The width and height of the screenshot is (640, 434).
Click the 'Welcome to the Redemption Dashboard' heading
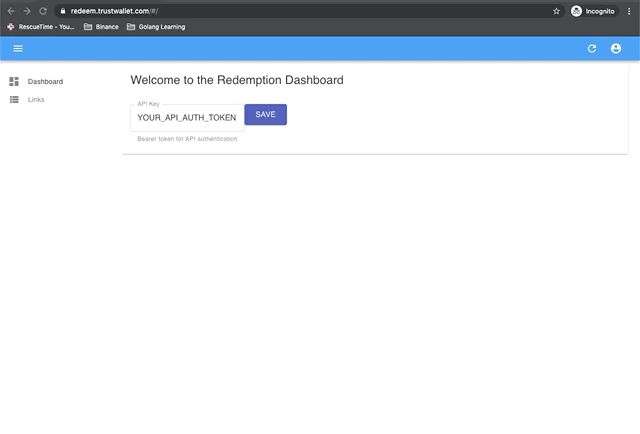tap(237, 80)
